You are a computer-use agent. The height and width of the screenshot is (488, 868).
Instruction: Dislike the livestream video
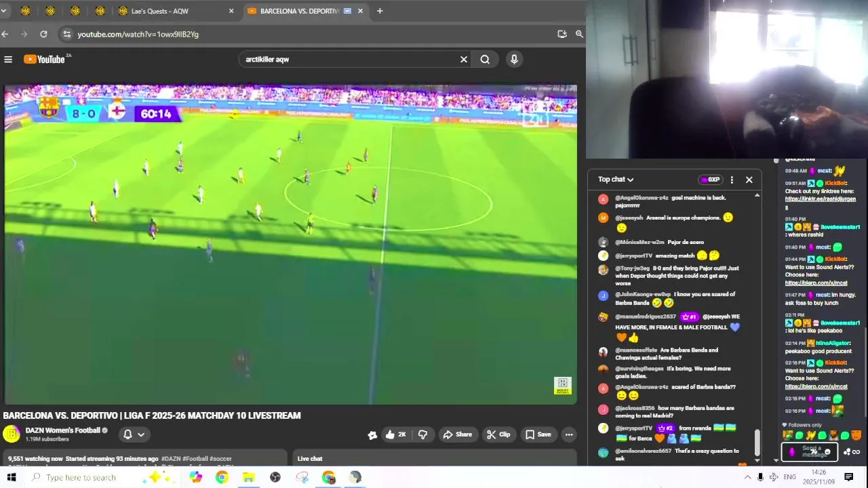coord(422,434)
